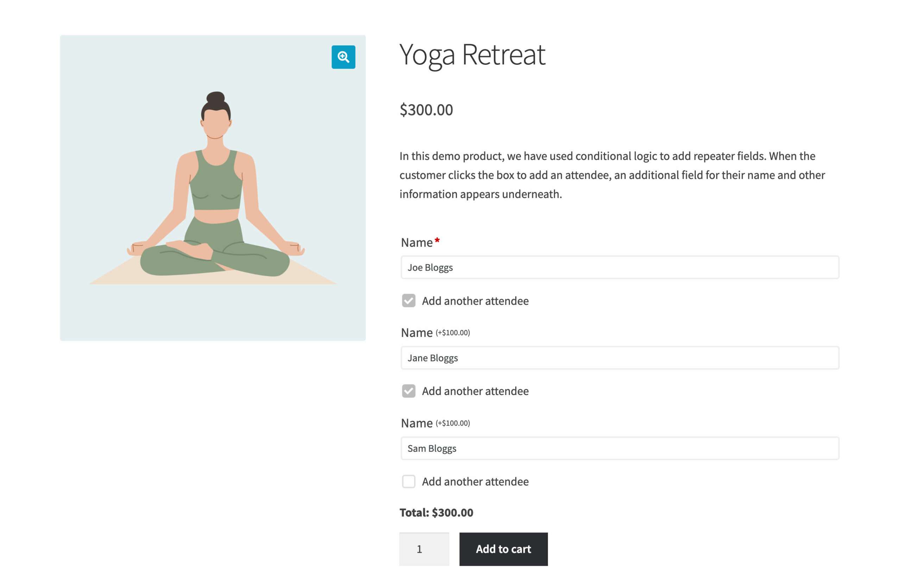Focus the name field containing Sam Bloggs
The image size is (901, 588).
tap(619, 448)
